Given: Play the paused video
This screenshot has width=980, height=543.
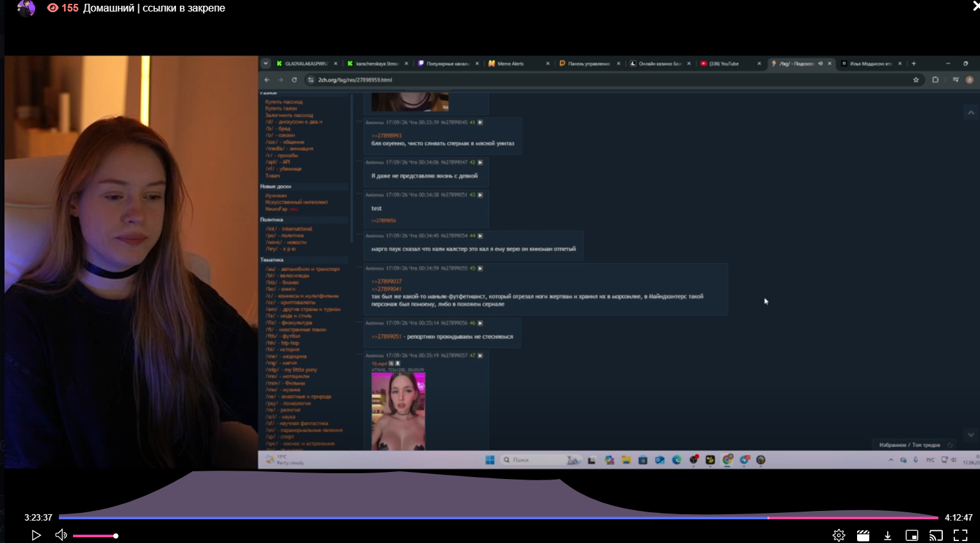Looking at the screenshot, I should [36, 535].
